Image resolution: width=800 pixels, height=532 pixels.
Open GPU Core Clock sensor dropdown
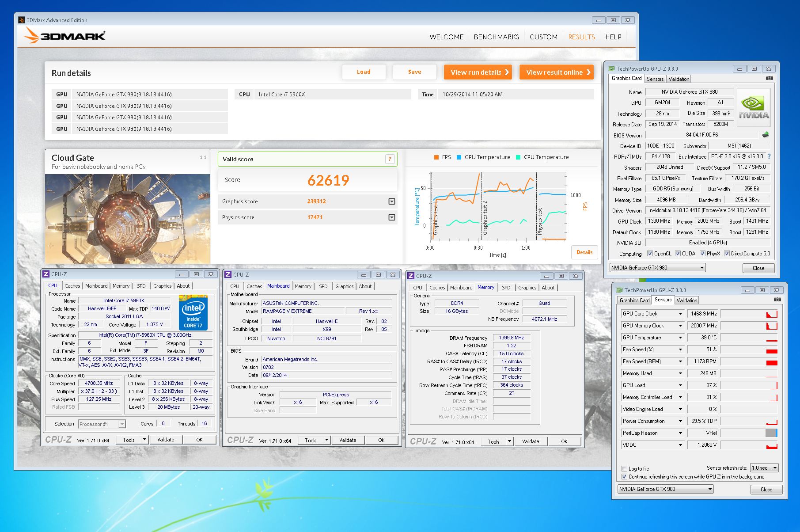(x=680, y=314)
